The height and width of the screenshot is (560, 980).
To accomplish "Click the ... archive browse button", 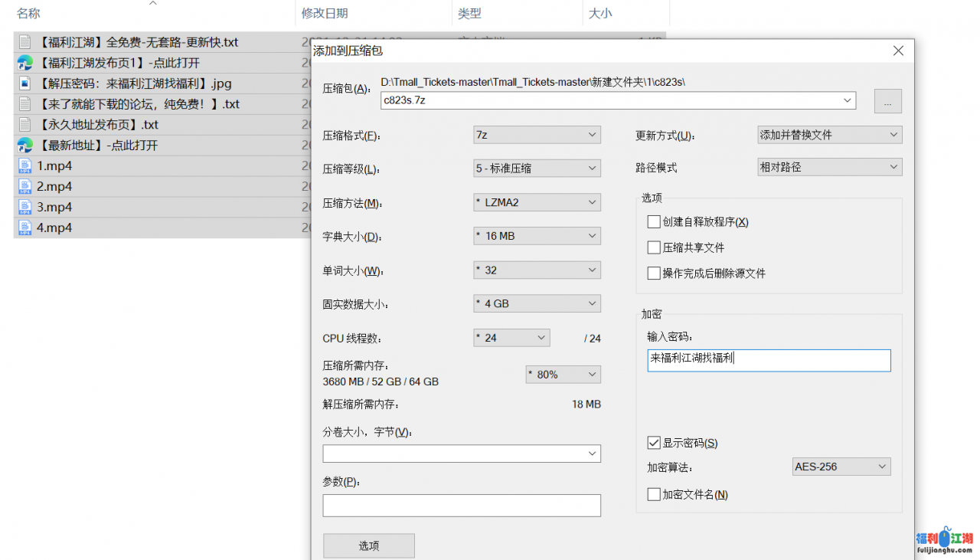I will pos(887,100).
